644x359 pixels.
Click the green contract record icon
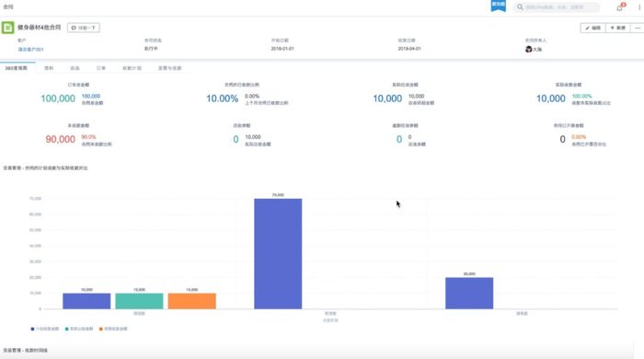point(7,28)
